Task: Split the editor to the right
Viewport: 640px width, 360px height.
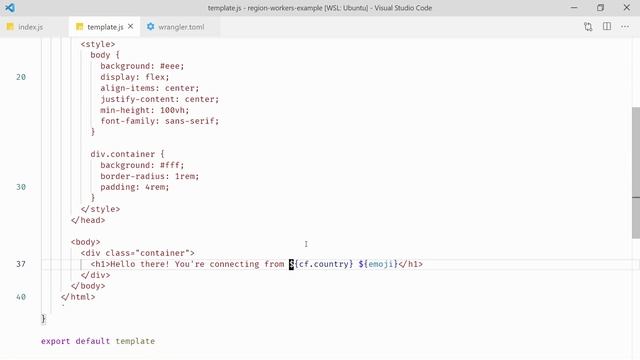Action: click(x=607, y=27)
